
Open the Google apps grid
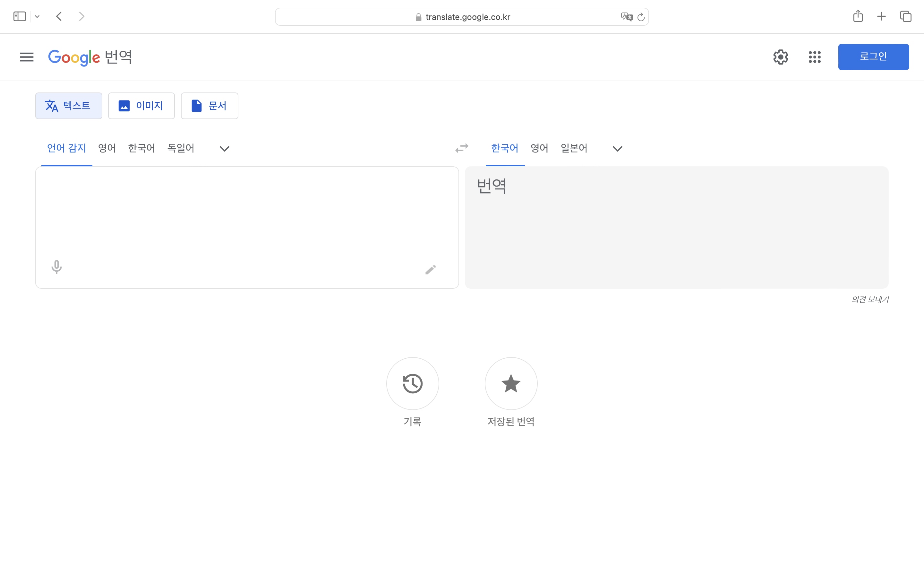click(814, 57)
